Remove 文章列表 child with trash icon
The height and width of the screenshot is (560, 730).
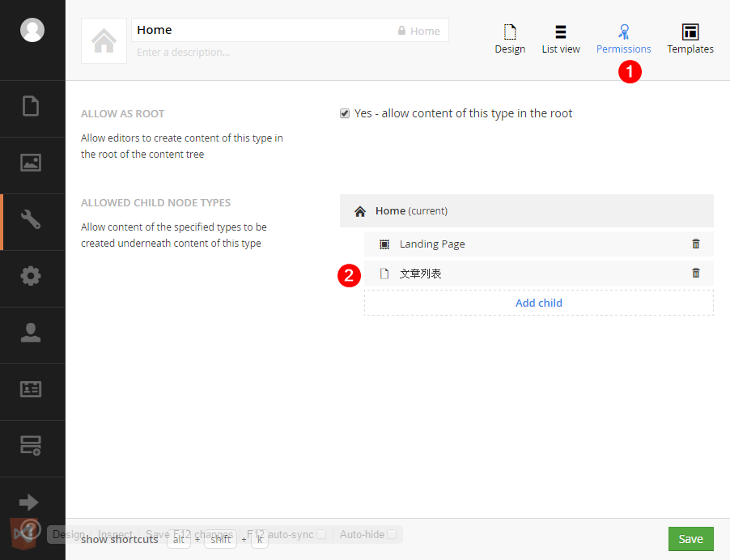click(695, 273)
